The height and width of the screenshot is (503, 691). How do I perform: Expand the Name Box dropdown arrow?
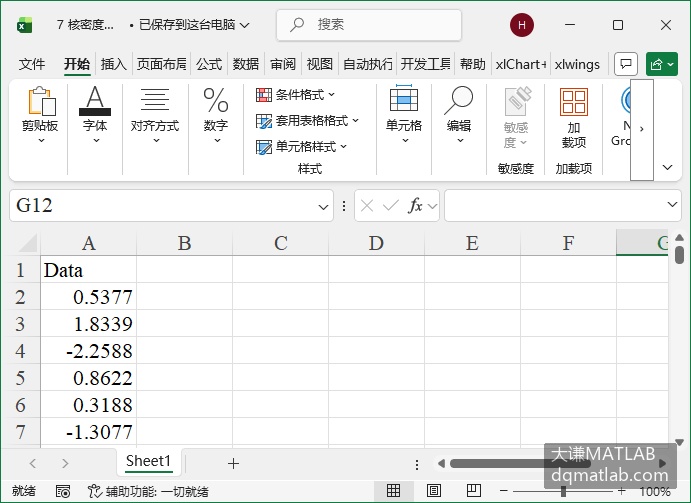tap(323, 206)
